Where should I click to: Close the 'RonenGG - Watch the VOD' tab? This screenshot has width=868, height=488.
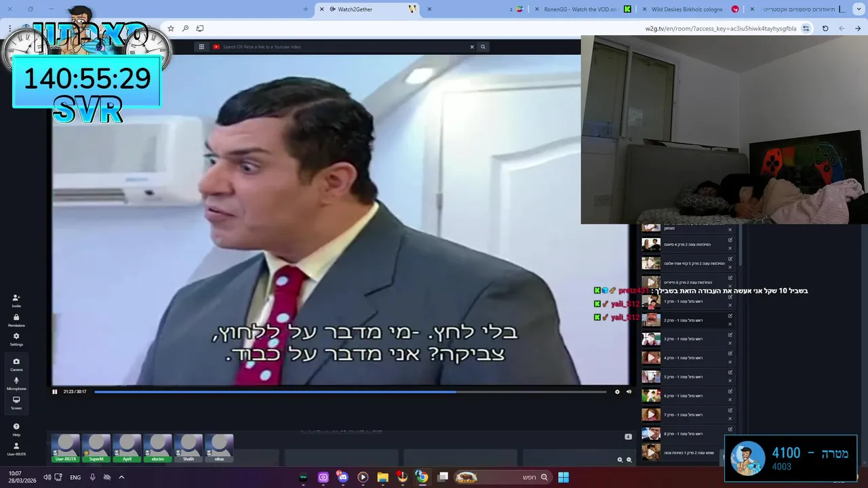537,9
